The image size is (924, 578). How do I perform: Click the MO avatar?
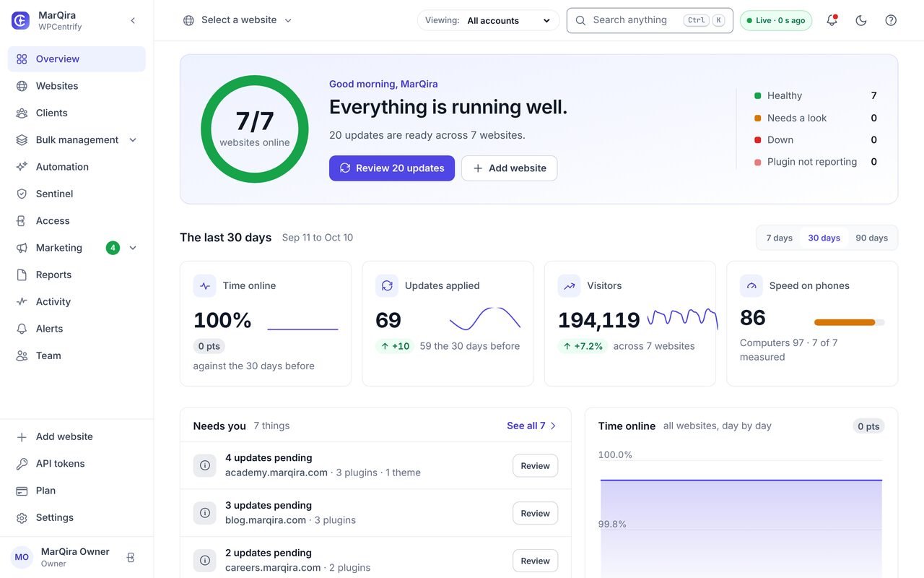coord(22,557)
